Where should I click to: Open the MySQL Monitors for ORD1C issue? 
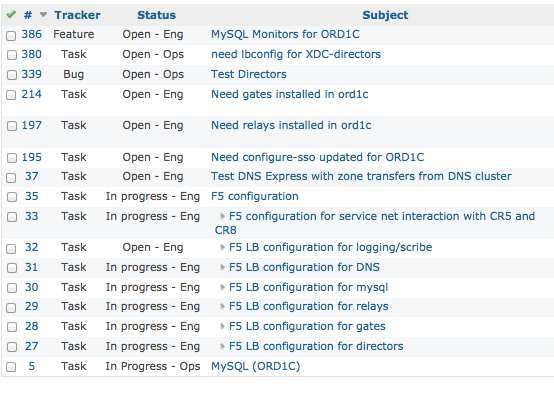285,34
